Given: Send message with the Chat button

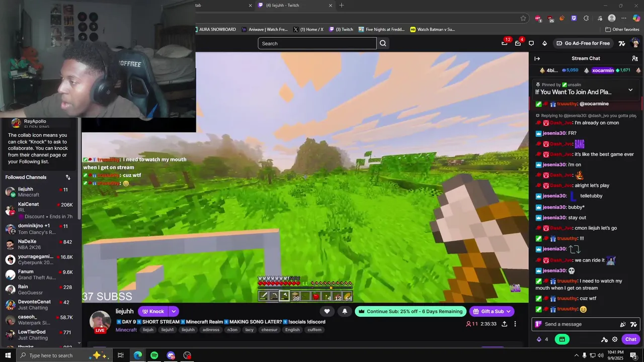Looking at the screenshot, I should tap(631, 339).
